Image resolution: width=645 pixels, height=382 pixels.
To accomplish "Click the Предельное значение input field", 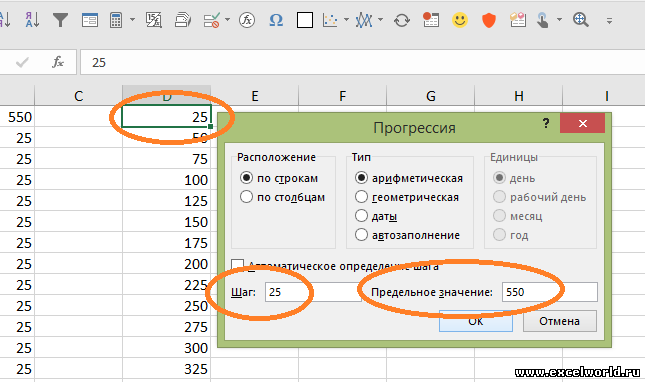I will [x=550, y=292].
